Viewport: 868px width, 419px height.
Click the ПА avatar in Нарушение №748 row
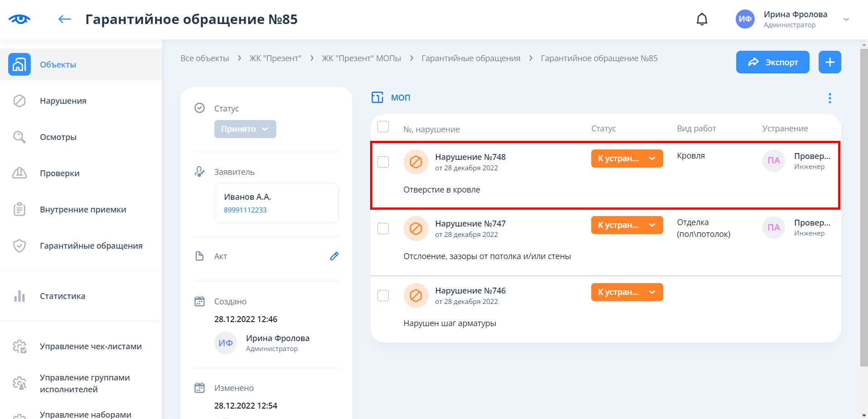coord(773,161)
